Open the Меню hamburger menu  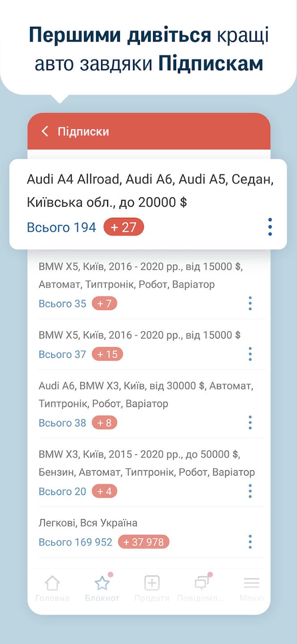point(251,588)
